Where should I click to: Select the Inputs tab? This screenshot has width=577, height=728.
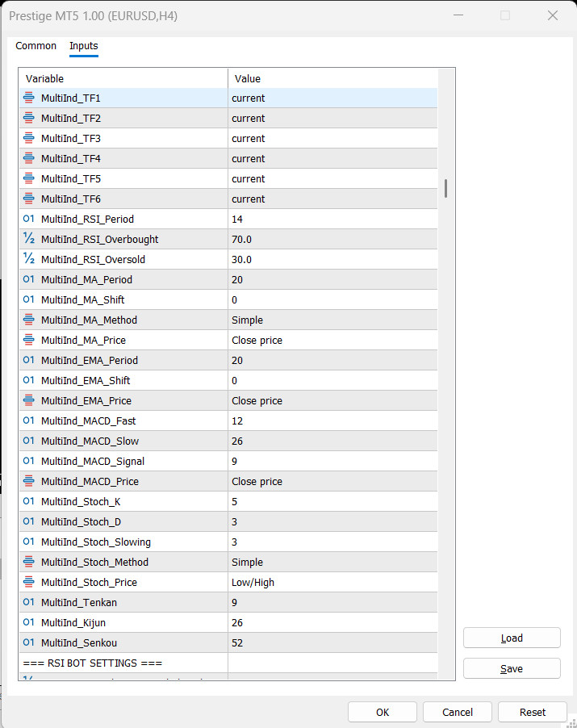[84, 45]
